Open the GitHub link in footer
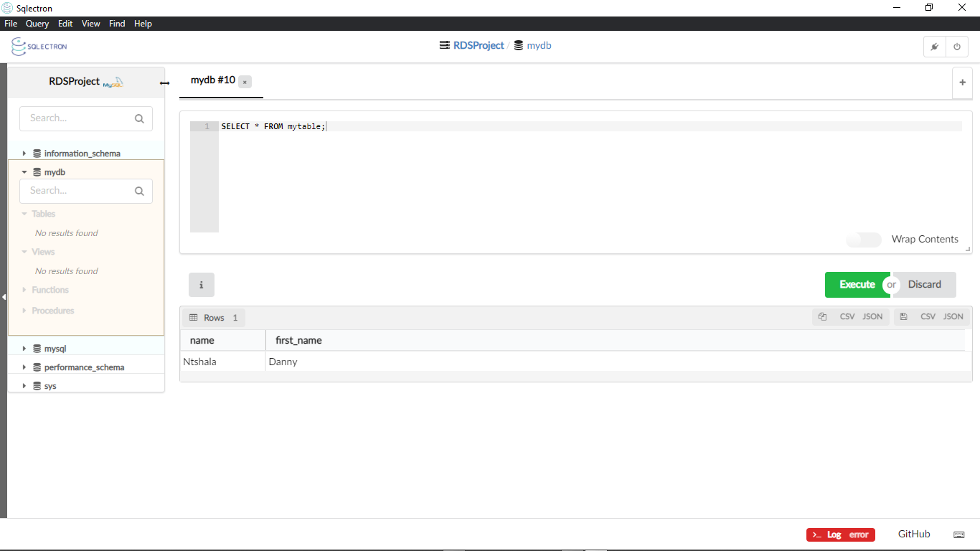980x551 pixels. point(913,534)
